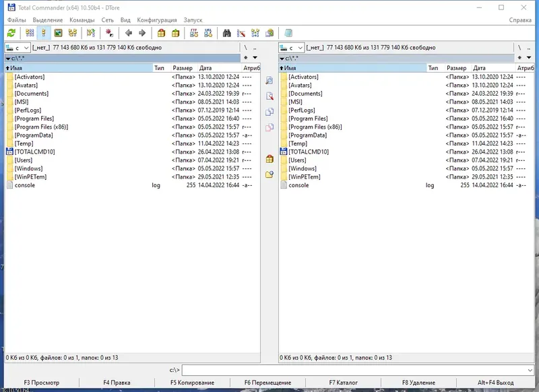Expand right panel directory history arrow
This screenshot has height=392, width=539.
pyautogui.click(x=529, y=58)
